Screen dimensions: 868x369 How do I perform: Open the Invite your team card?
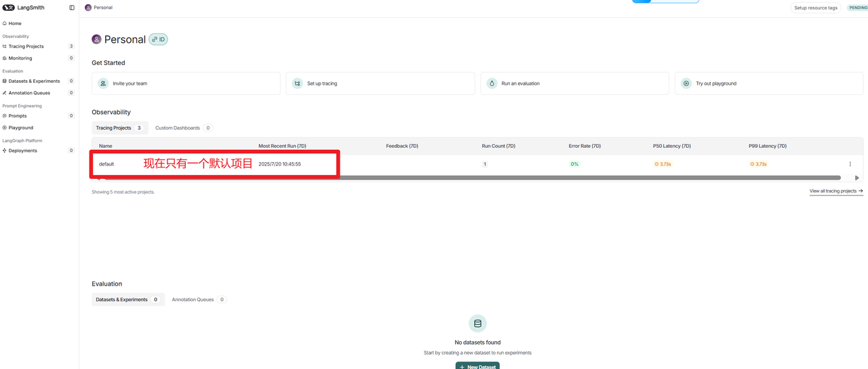point(186,83)
